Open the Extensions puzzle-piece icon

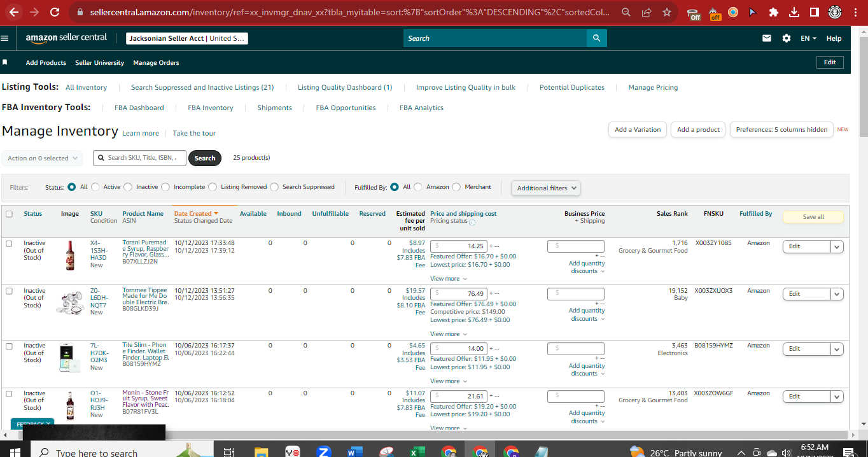tap(774, 12)
